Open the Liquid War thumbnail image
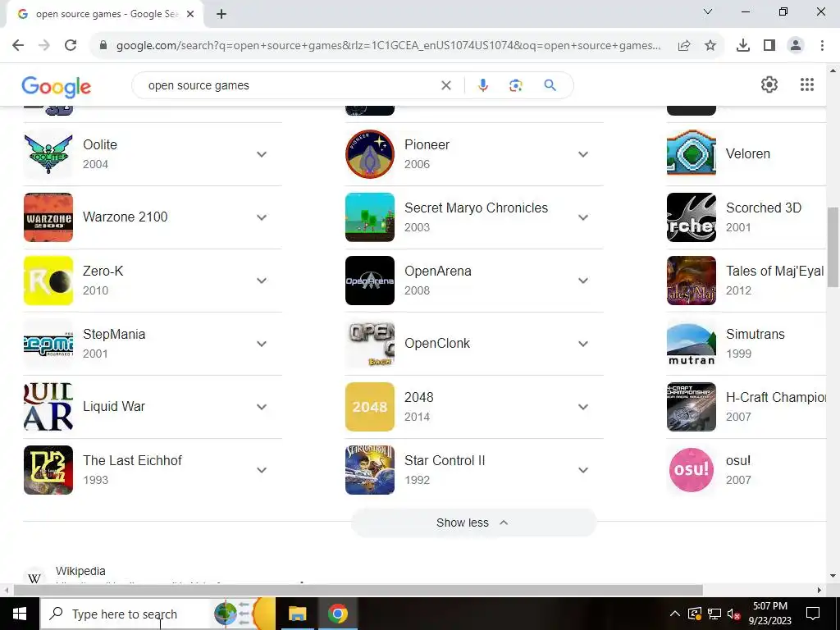 tap(48, 407)
